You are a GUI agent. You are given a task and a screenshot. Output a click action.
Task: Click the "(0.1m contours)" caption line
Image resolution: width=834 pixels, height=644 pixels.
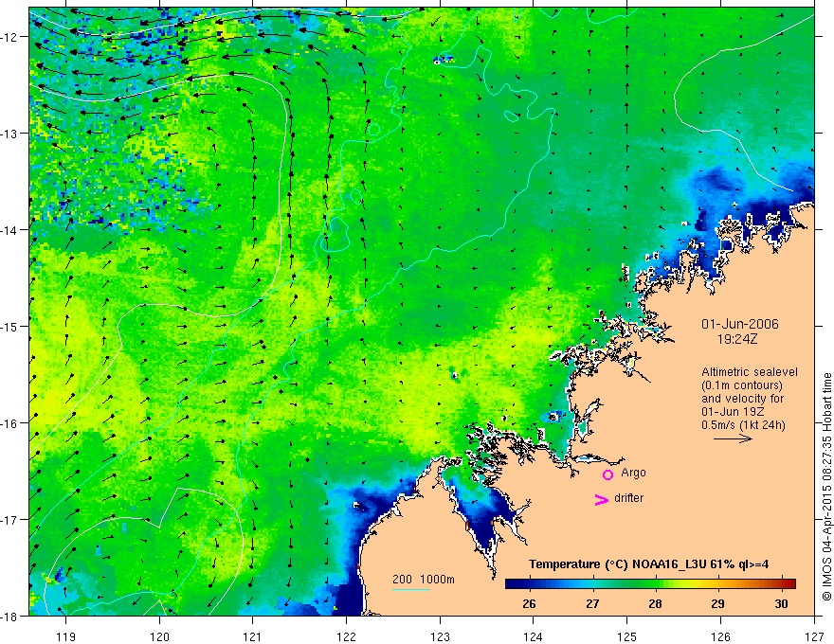point(742,385)
